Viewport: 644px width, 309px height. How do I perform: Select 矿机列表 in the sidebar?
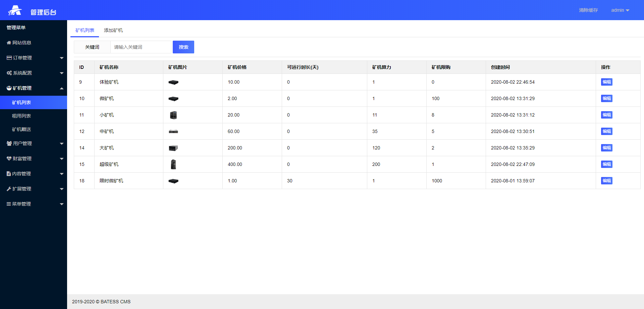point(34,102)
